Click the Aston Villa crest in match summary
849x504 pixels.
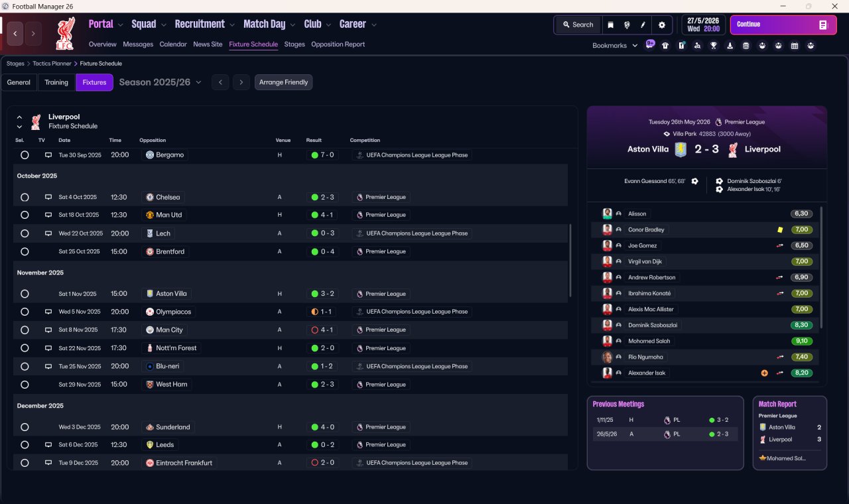pyautogui.click(x=681, y=149)
